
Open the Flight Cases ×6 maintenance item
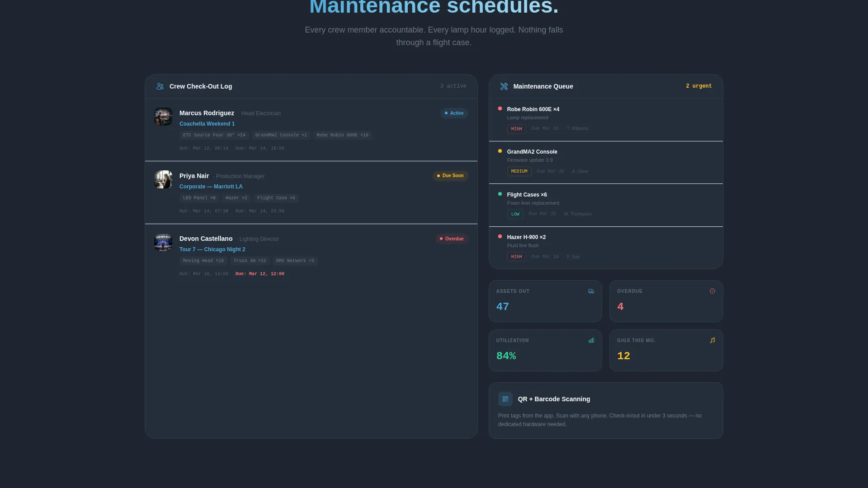pos(606,205)
